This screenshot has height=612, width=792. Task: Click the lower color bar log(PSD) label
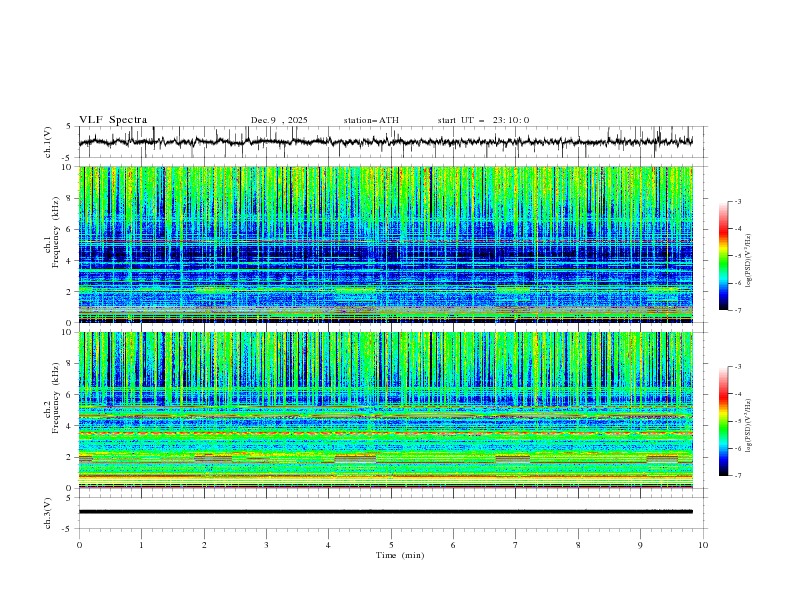click(x=749, y=421)
